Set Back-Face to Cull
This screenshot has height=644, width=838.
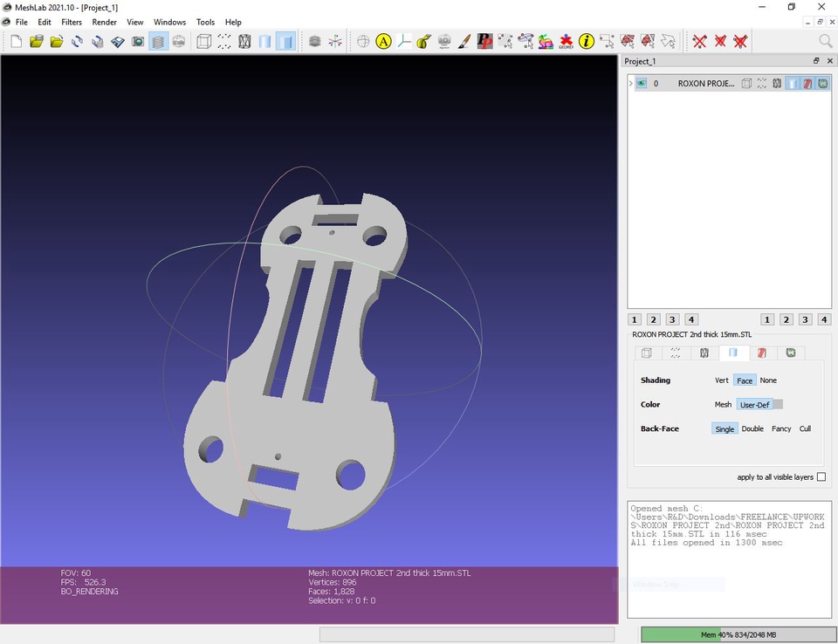click(805, 428)
